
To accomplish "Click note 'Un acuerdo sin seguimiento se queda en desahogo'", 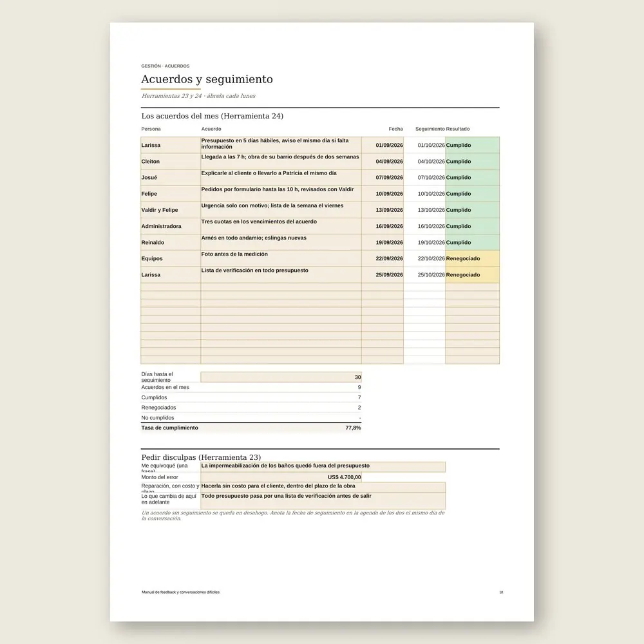I will coord(293,515).
